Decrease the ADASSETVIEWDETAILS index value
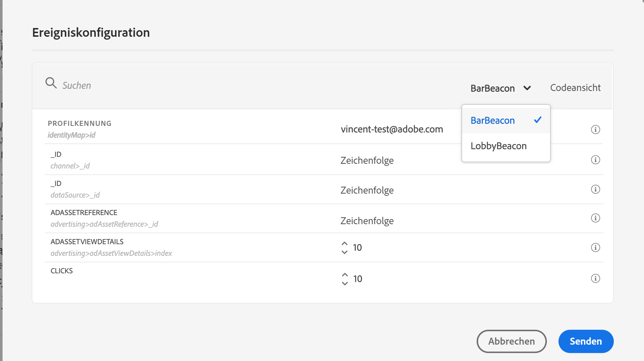This screenshot has width=644, height=361. point(345,252)
